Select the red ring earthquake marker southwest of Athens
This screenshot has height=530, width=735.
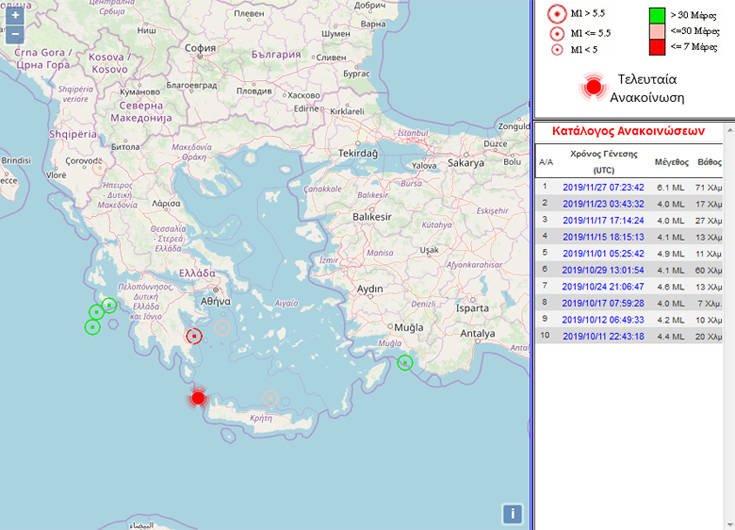(195, 336)
